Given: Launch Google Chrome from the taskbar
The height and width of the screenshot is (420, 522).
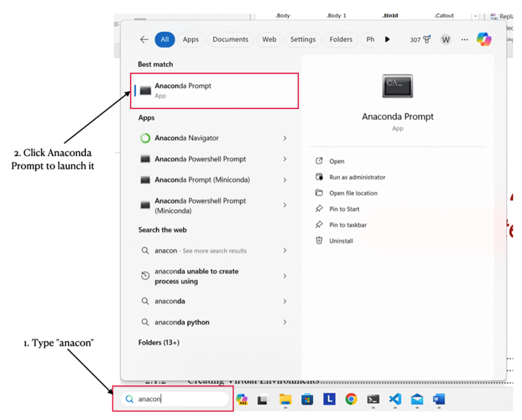Looking at the screenshot, I should (x=351, y=400).
